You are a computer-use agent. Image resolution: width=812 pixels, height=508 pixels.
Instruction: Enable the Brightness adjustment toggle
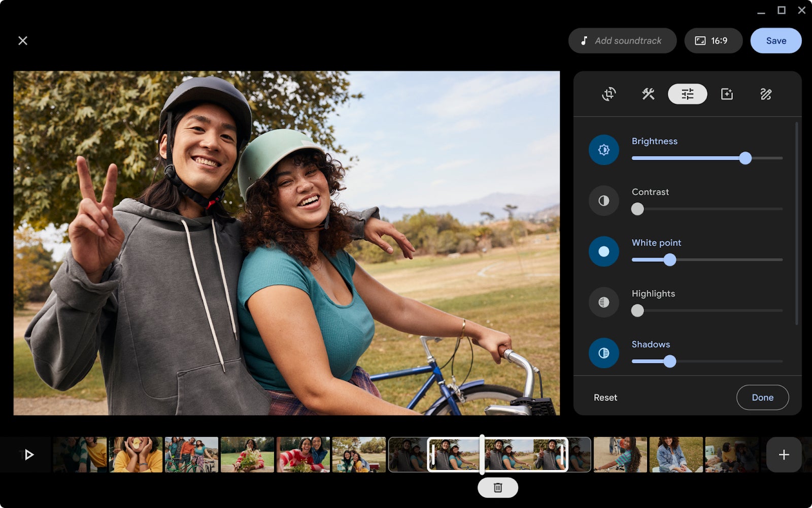tap(604, 150)
